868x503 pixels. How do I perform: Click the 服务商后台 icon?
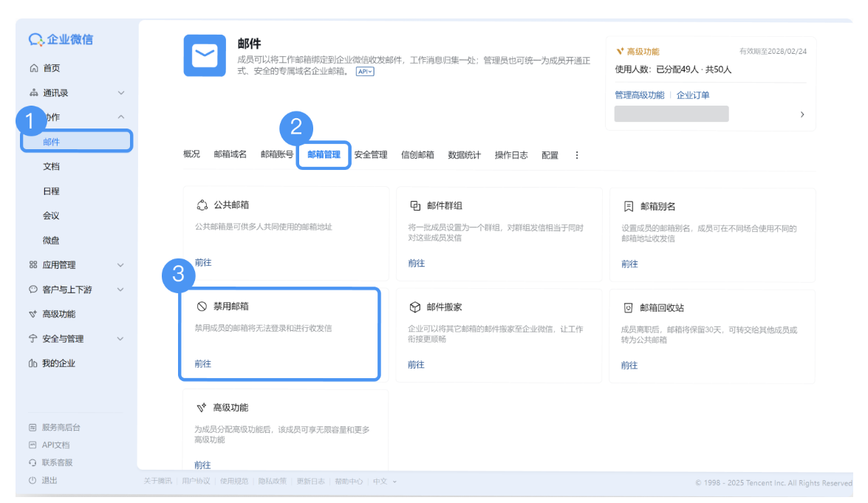(x=33, y=427)
